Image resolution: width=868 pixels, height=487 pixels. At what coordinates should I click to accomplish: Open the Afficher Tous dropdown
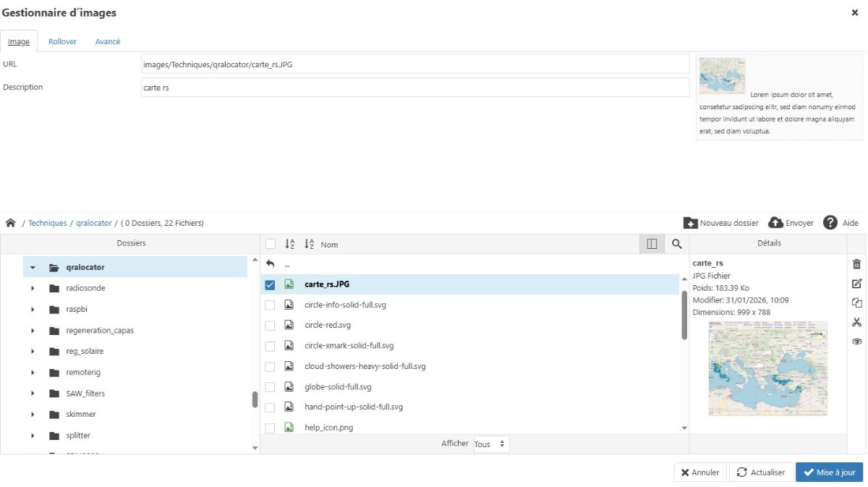[x=491, y=444]
